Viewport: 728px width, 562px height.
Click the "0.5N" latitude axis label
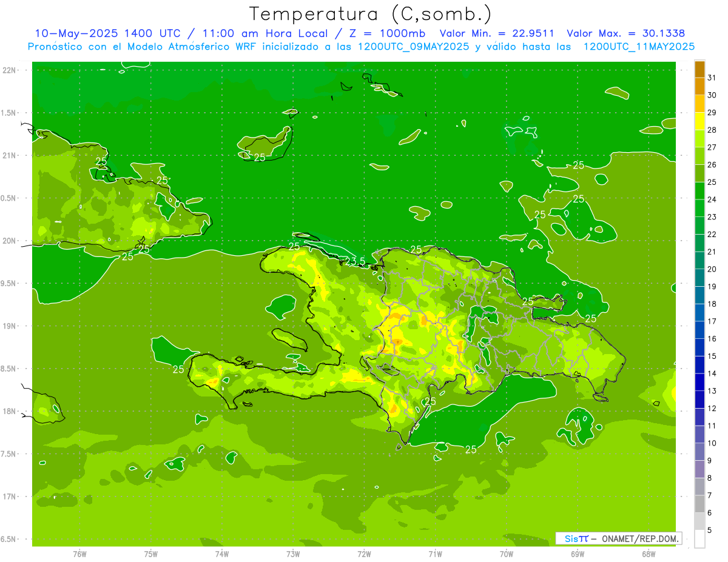(10, 198)
